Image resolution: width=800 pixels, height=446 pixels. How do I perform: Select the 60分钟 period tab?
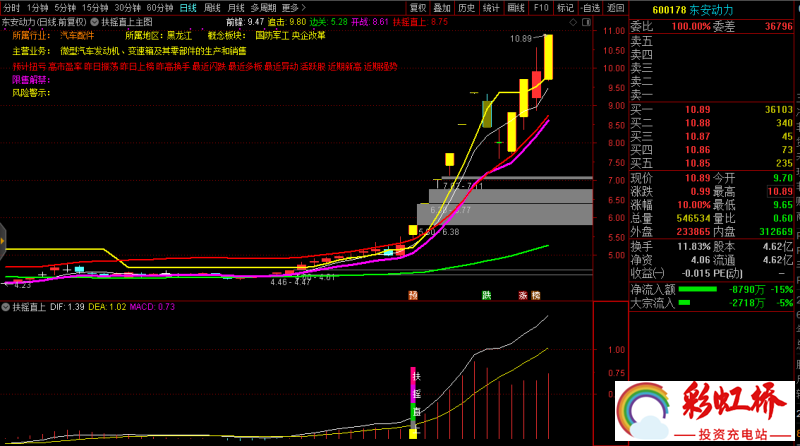[160, 8]
